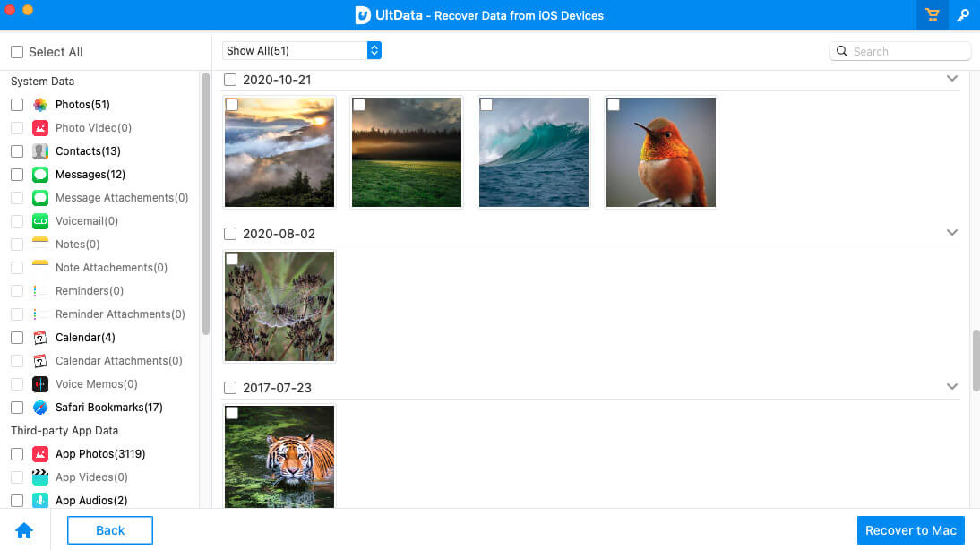The width and height of the screenshot is (980, 550).
Task: Click the sidebar vertical scrollbar
Action: (x=206, y=203)
